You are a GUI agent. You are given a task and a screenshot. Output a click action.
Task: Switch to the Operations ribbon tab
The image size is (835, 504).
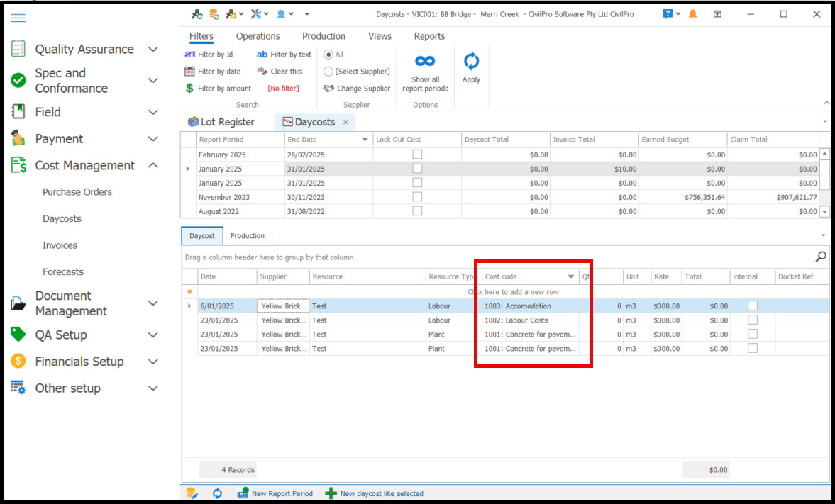point(258,36)
